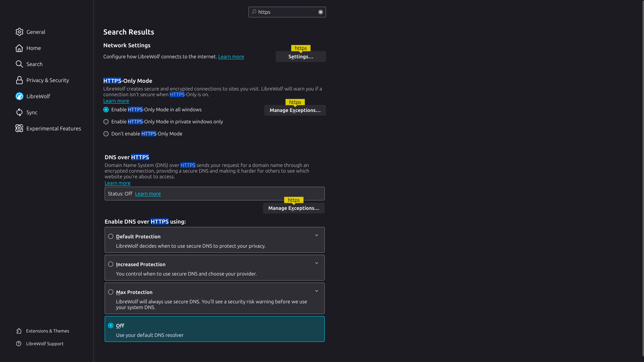The image size is (644, 362).
Task: Open Manage Exceptions for HTTPS-Only Mode
Action: click(295, 110)
